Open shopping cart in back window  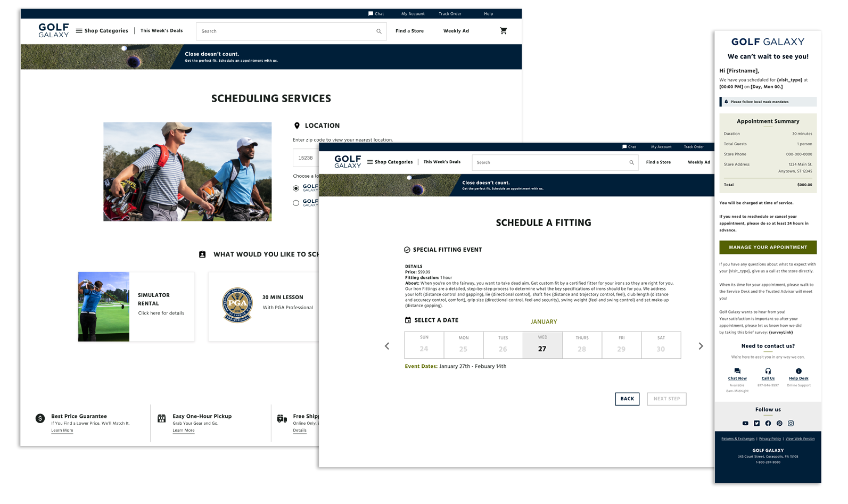[504, 31]
